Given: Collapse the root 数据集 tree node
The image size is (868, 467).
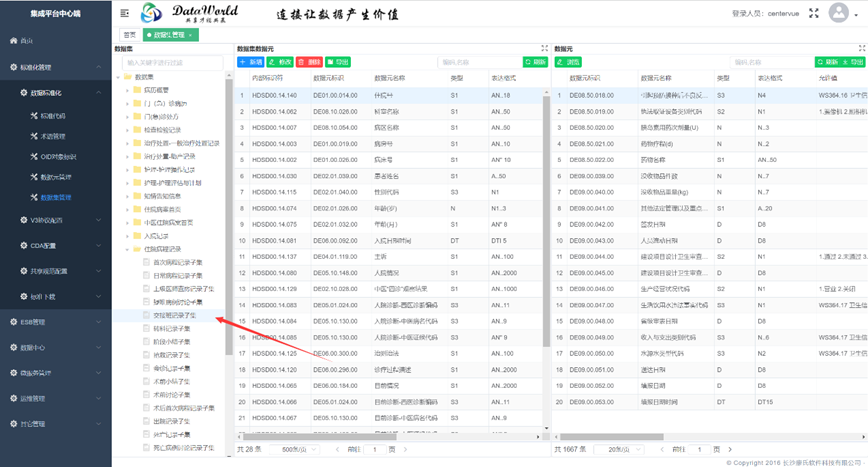Looking at the screenshot, I should coord(118,77).
